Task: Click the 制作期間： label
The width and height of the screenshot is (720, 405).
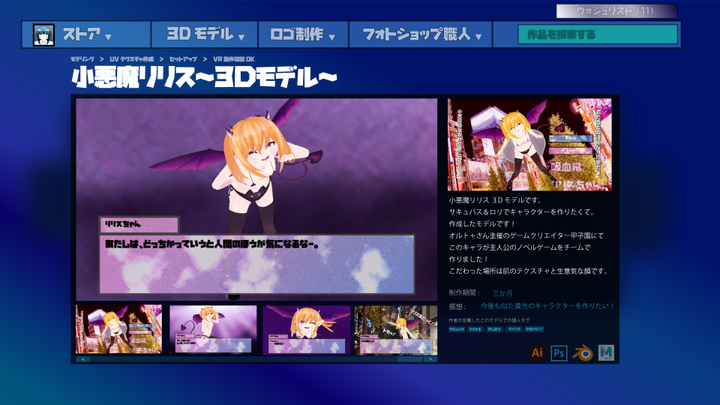Action: 464,293
